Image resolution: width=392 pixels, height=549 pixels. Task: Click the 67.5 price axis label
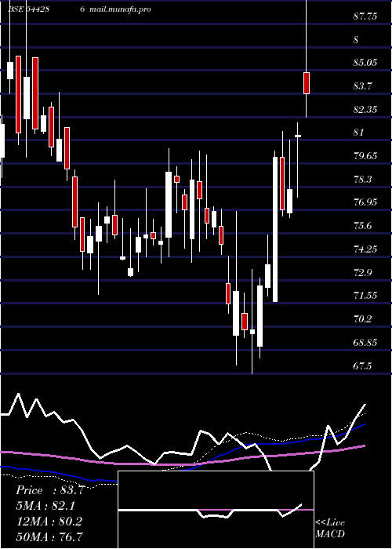pyautogui.click(x=362, y=366)
